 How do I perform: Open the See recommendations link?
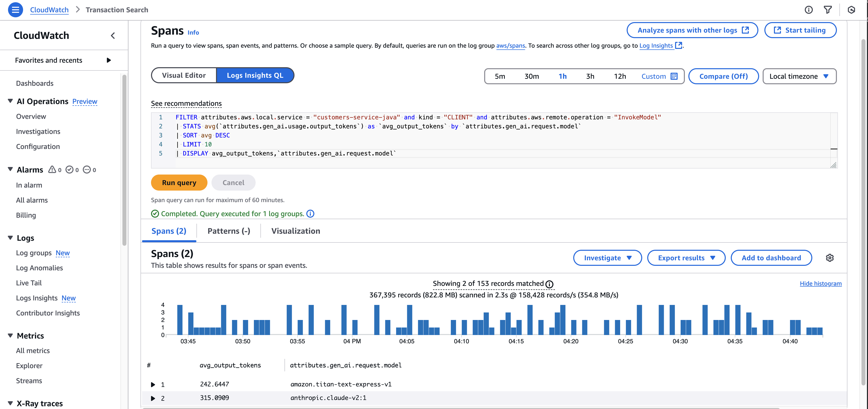click(x=186, y=103)
